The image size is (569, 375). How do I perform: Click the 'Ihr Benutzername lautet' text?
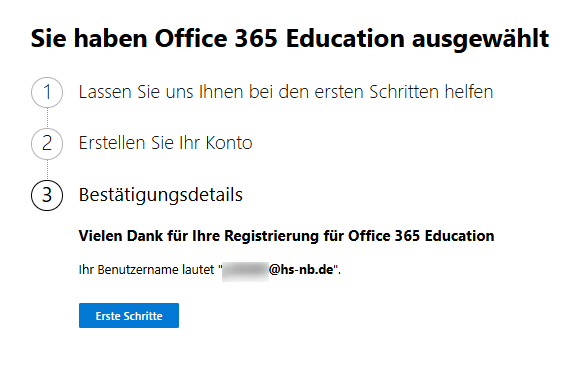click(x=147, y=270)
